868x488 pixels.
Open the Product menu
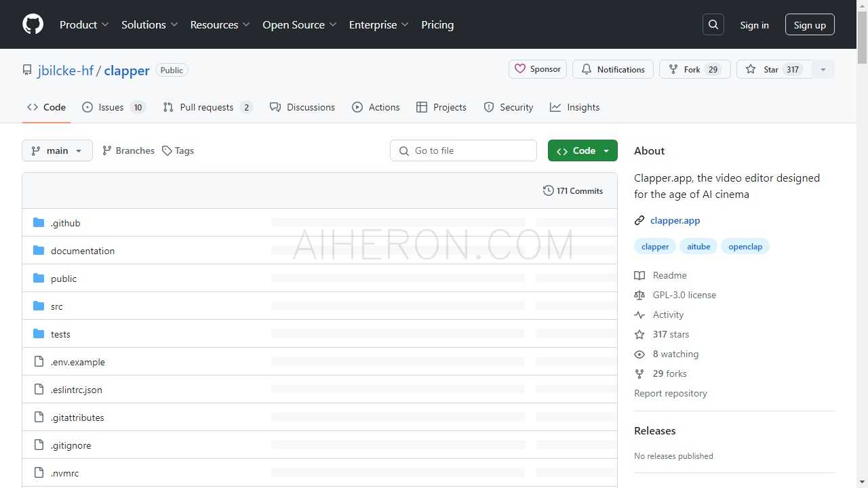(84, 24)
